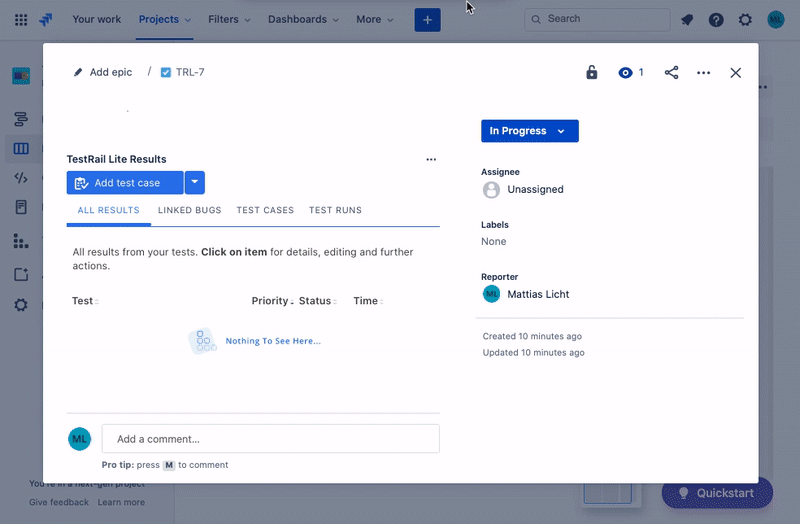Click the Mattias Licht reporter avatar

tap(491, 294)
